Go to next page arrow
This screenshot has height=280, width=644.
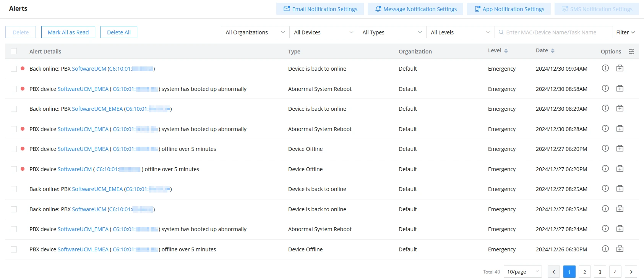click(x=631, y=272)
